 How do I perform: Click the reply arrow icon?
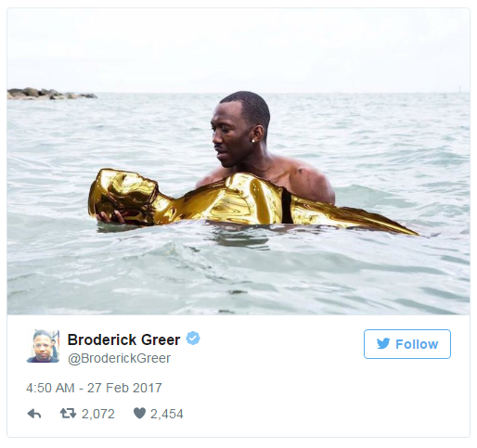(x=34, y=414)
